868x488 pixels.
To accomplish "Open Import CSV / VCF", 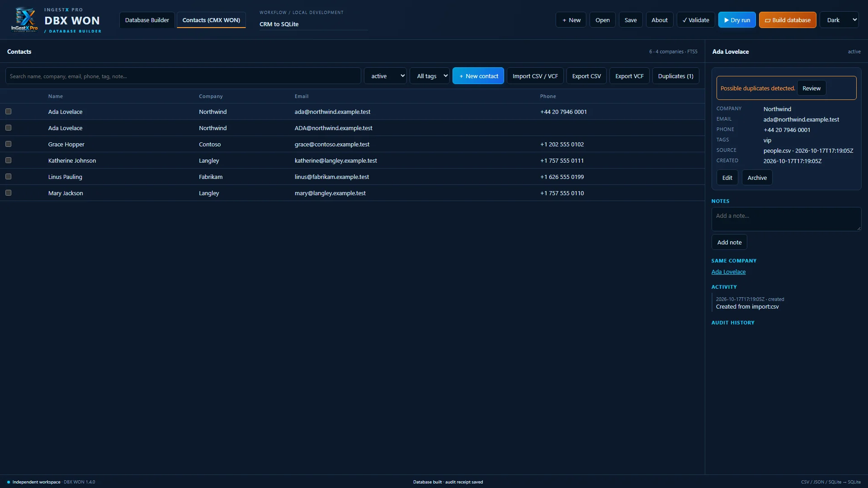I will pyautogui.click(x=535, y=76).
